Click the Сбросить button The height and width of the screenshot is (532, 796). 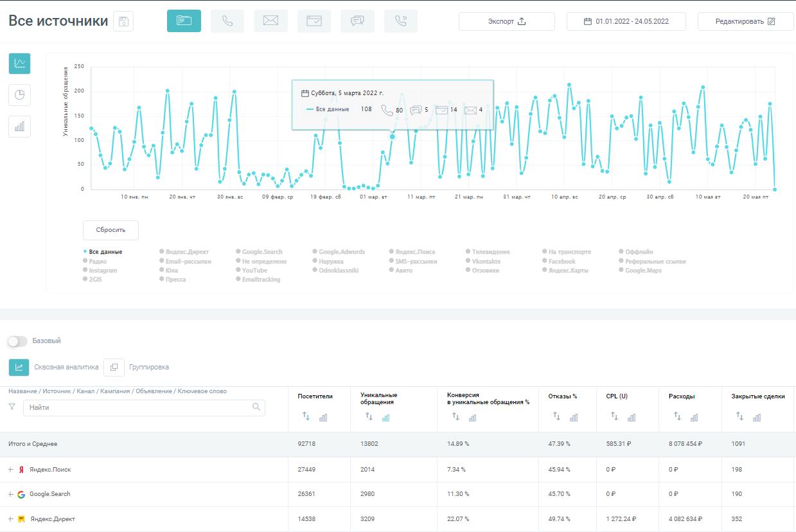tap(111, 230)
